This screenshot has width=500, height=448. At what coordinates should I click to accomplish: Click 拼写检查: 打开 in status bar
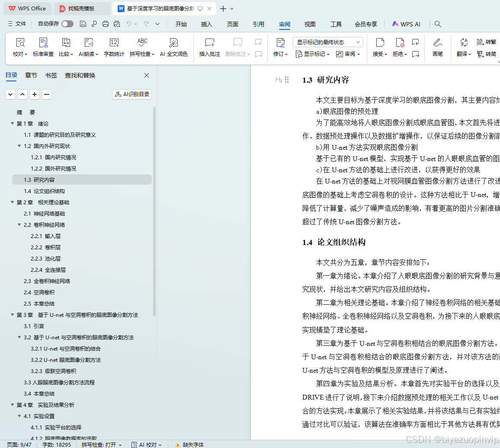[x=101, y=445]
